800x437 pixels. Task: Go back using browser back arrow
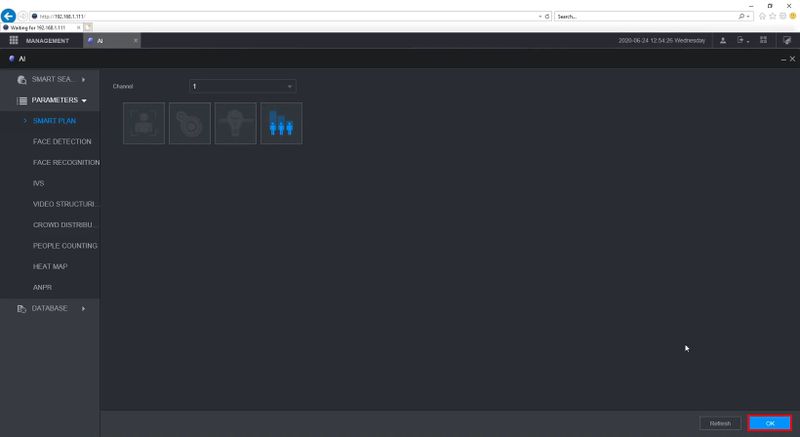tap(8, 16)
